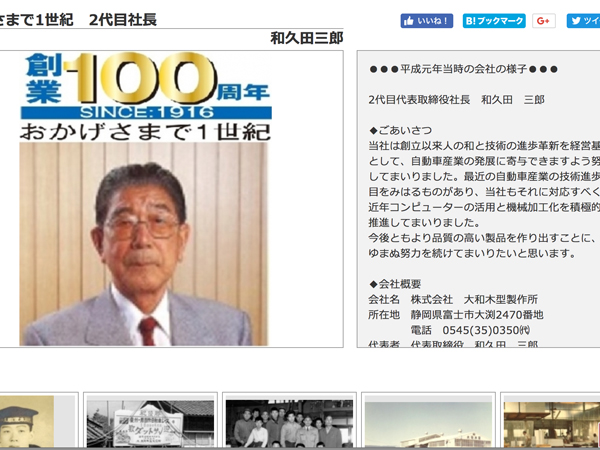
Task: Click the Twitter tweet button
Action: 583,21
